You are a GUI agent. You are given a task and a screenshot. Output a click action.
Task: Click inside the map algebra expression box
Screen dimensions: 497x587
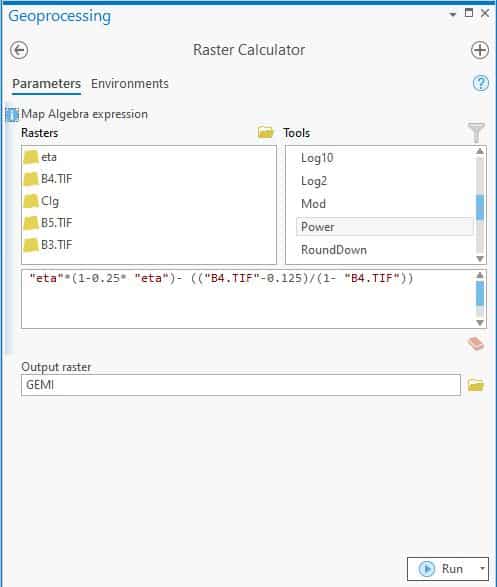coord(248,299)
